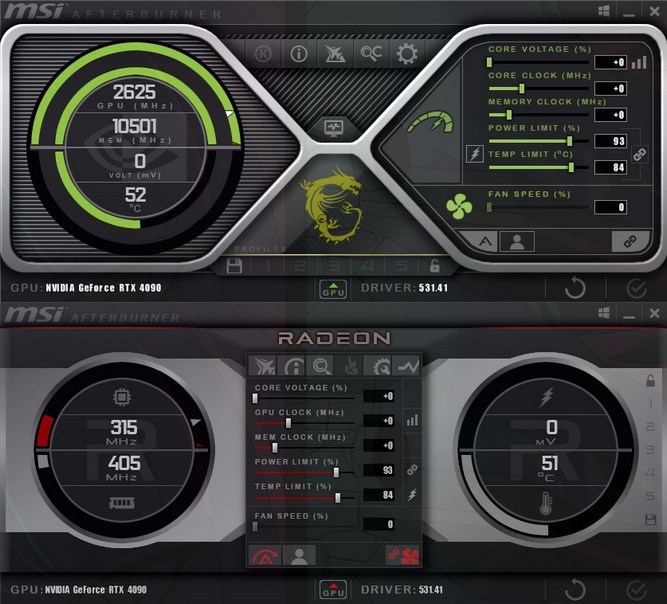Select profile slot 3 in Radeon skin
The height and width of the screenshot is (604, 667).
(x=650, y=450)
